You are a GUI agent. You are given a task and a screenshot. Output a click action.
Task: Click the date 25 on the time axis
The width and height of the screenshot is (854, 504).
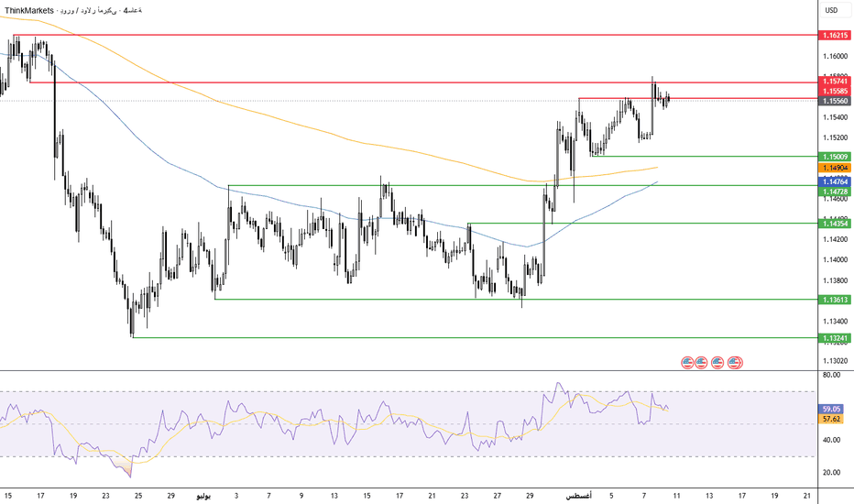[x=138, y=496]
